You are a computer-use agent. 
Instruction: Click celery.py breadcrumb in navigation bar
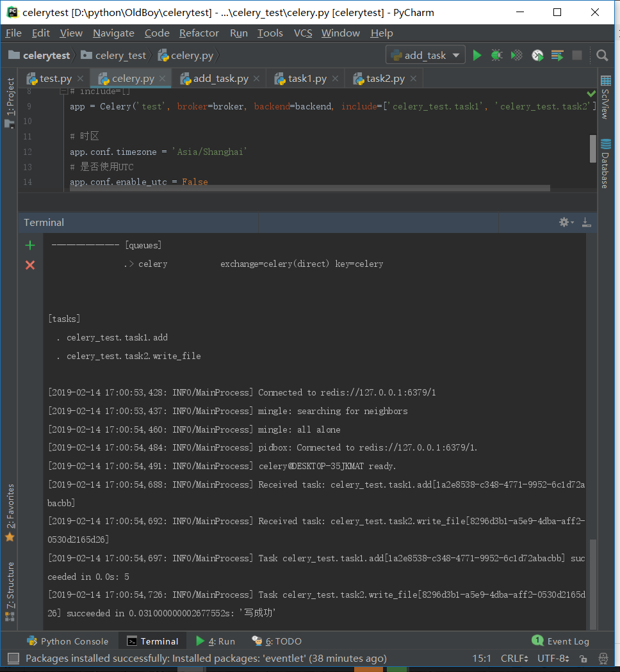click(x=186, y=55)
